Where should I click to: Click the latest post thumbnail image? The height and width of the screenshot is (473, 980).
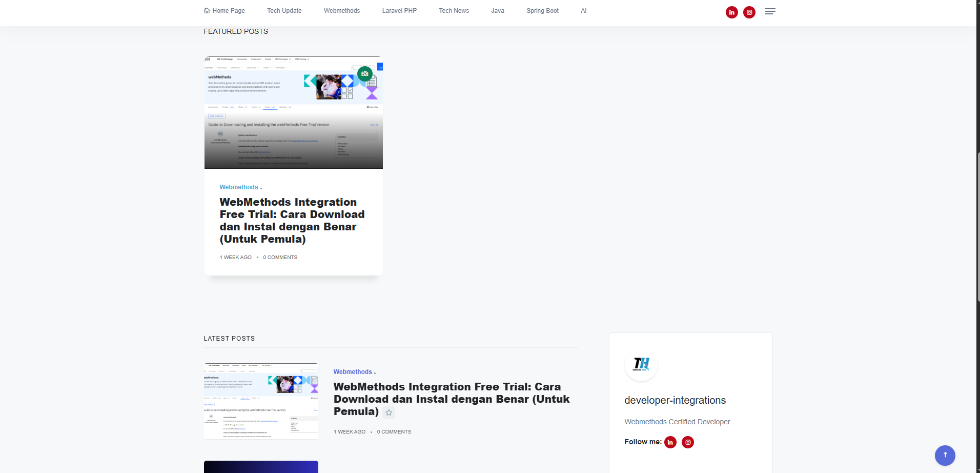click(x=261, y=402)
